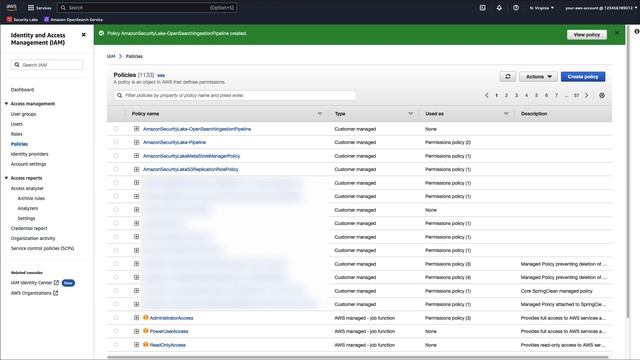Screen dimensions: 640x360
Task: Select AmazonSecurityLakeMetaStoreManagerPolicy radio button
Action: click(x=116, y=156)
